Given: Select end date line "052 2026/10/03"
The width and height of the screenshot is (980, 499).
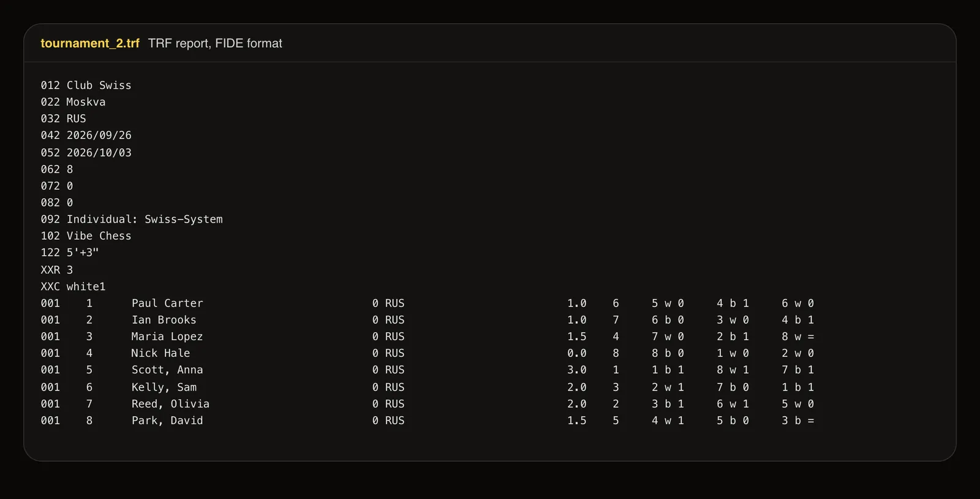Looking at the screenshot, I should coord(86,152).
